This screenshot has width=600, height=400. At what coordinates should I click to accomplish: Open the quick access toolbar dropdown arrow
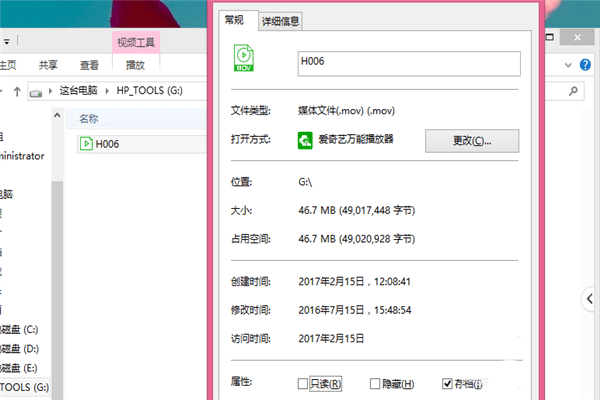7,42
